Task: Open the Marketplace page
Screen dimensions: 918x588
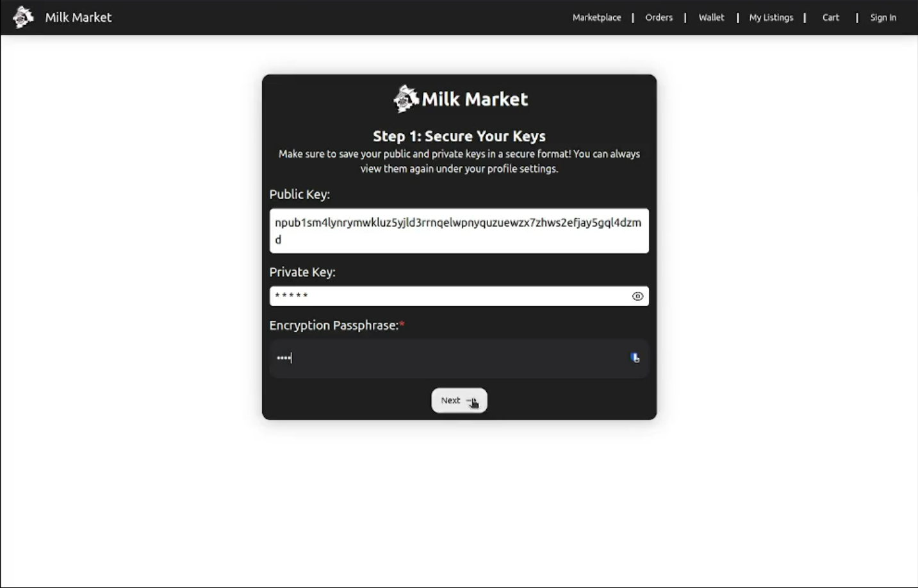Action: pos(596,17)
